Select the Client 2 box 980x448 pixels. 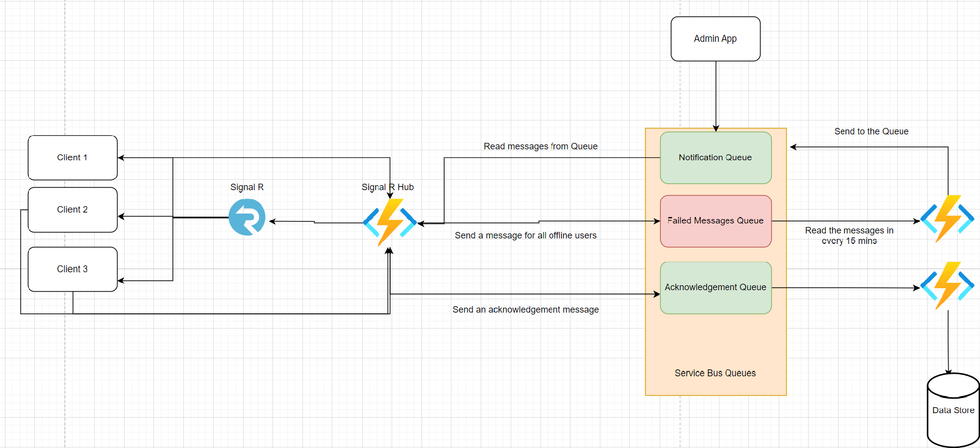[x=73, y=210]
